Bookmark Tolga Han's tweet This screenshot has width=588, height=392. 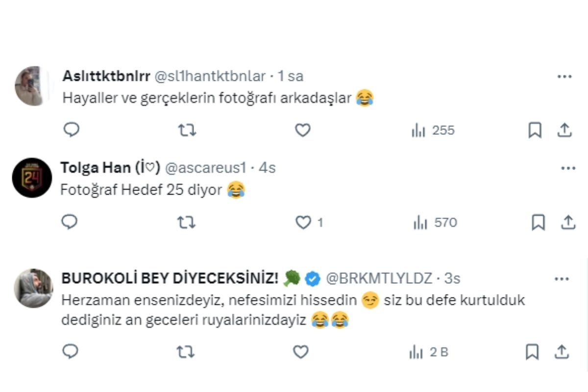tap(538, 223)
